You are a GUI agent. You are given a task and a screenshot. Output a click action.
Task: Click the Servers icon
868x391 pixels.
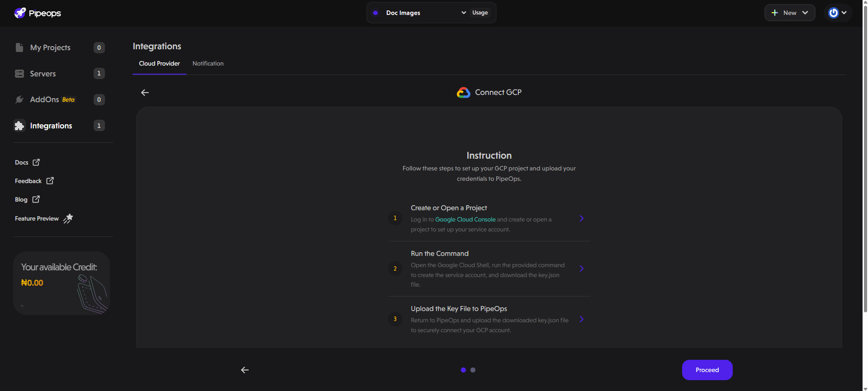coord(19,74)
